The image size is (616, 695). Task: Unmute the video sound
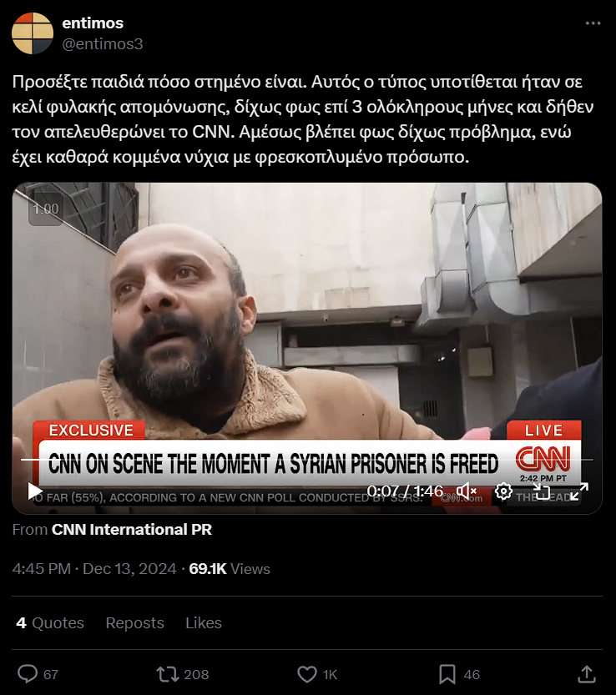point(467,491)
